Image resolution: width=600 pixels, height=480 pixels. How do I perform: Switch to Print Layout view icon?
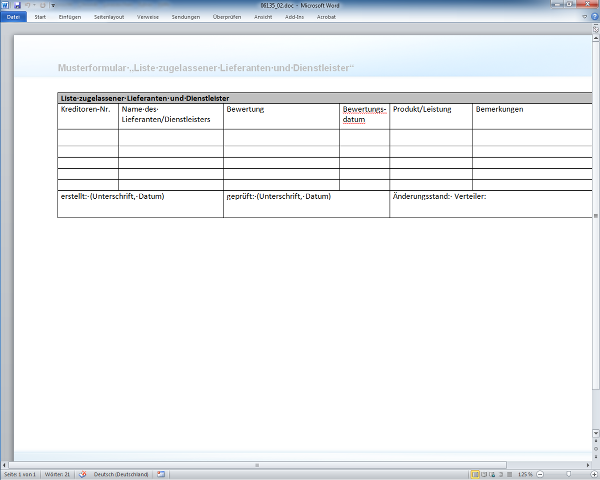click(x=475, y=473)
